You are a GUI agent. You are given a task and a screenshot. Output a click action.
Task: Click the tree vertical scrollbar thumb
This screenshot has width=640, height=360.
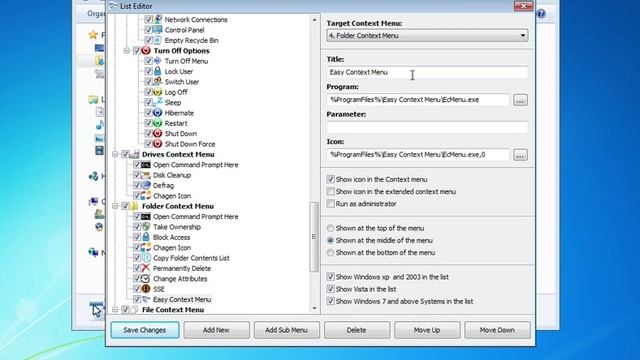[314, 237]
